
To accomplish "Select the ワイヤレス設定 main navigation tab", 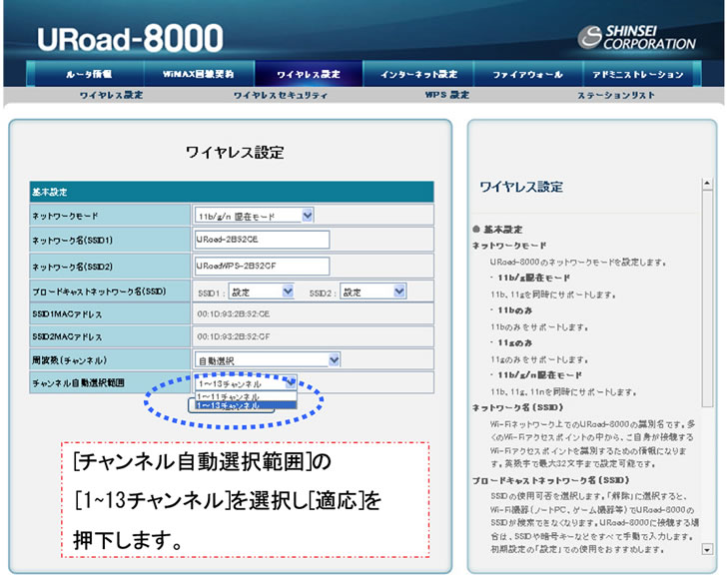I will pos(309,74).
